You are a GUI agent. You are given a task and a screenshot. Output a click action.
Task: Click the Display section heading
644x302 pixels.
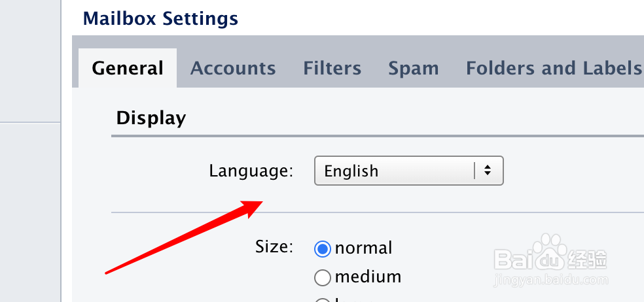point(151,118)
